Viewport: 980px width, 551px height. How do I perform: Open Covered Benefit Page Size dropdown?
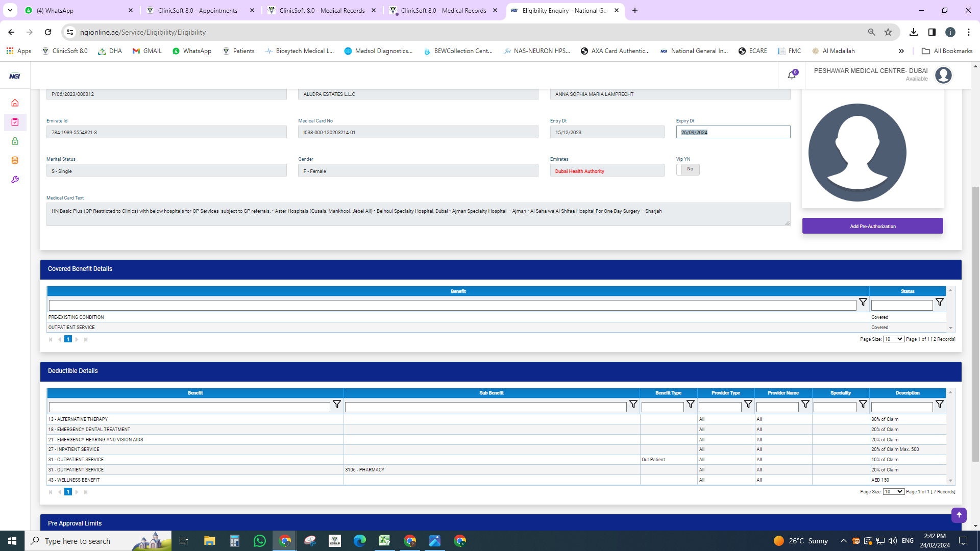pos(893,339)
